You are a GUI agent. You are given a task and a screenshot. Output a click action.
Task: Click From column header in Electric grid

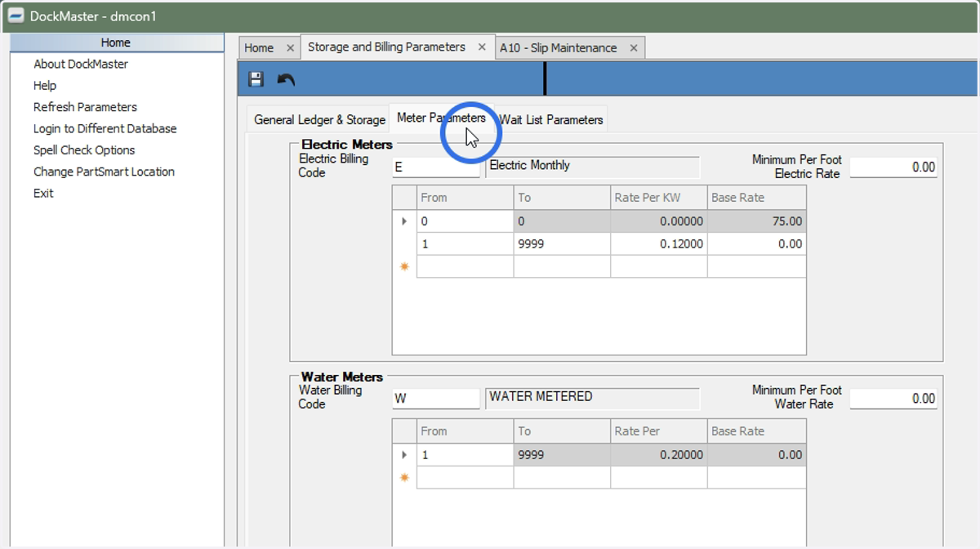pyautogui.click(x=465, y=198)
